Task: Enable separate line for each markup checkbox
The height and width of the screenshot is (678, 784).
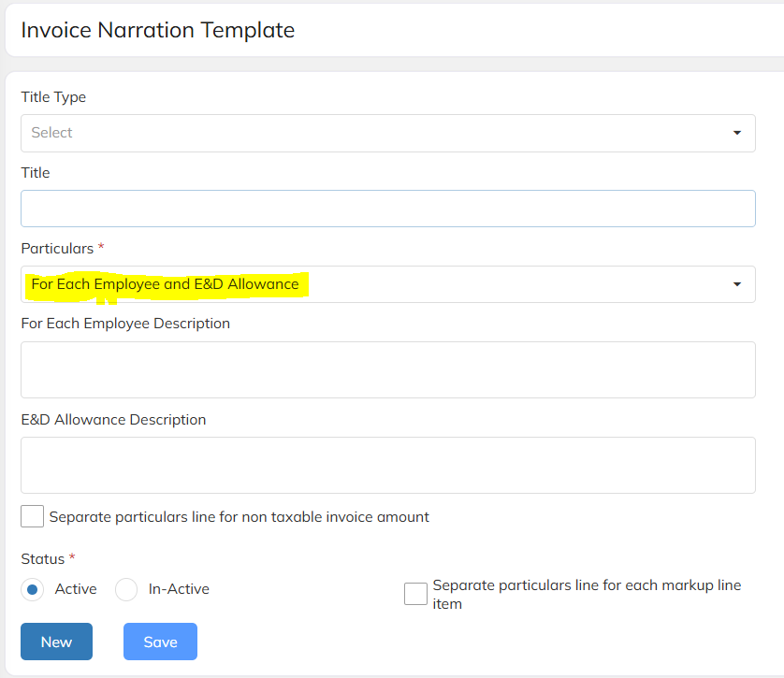Action: click(x=415, y=594)
